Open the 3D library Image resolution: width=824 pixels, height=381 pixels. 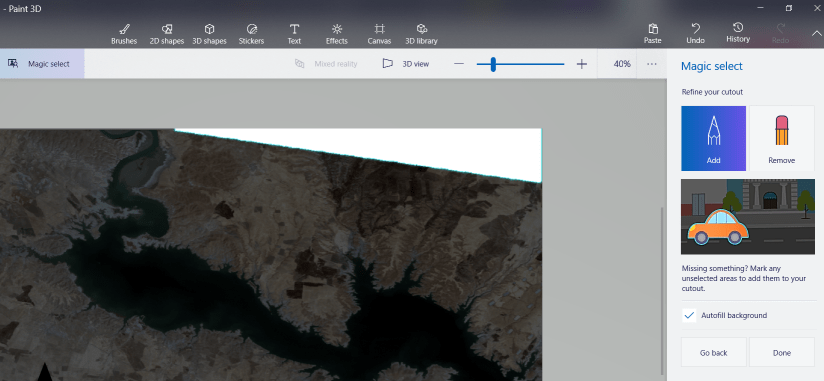tap(421, 34)
